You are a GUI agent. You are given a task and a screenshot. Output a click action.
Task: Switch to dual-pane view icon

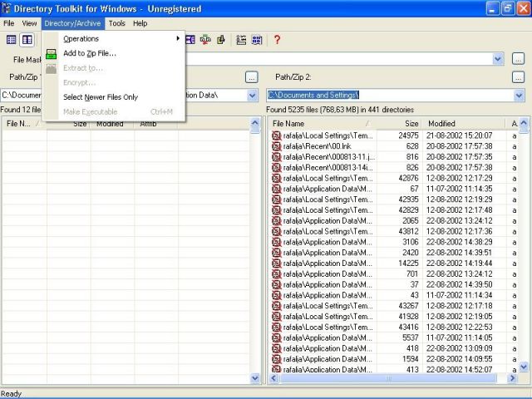27,40
